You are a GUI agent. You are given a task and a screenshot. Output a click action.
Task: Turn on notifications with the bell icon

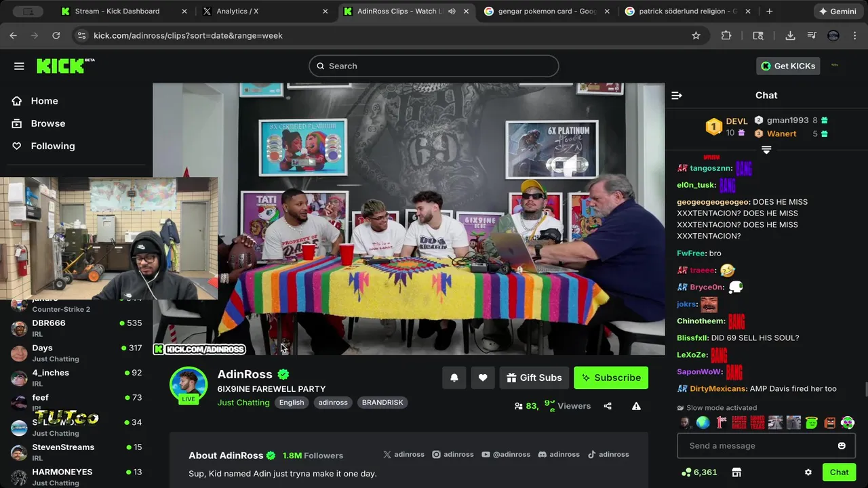click(x=454, y=378)
